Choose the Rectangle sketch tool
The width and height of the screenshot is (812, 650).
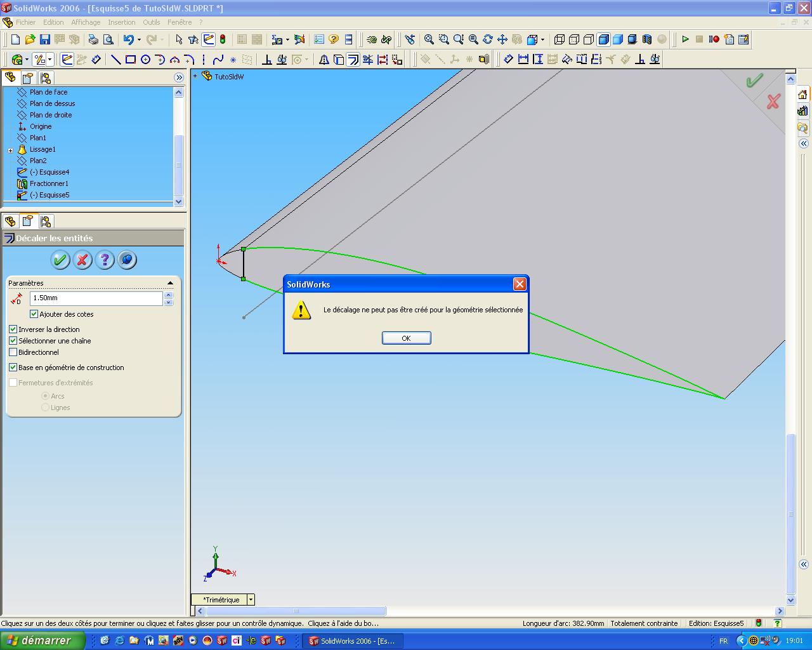click(x=131, y=60)
